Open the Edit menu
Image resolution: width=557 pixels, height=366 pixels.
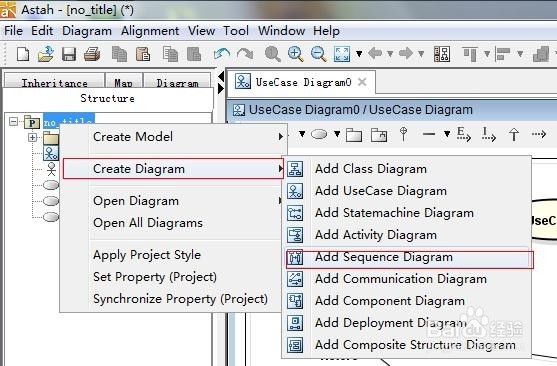click(42, 31)
